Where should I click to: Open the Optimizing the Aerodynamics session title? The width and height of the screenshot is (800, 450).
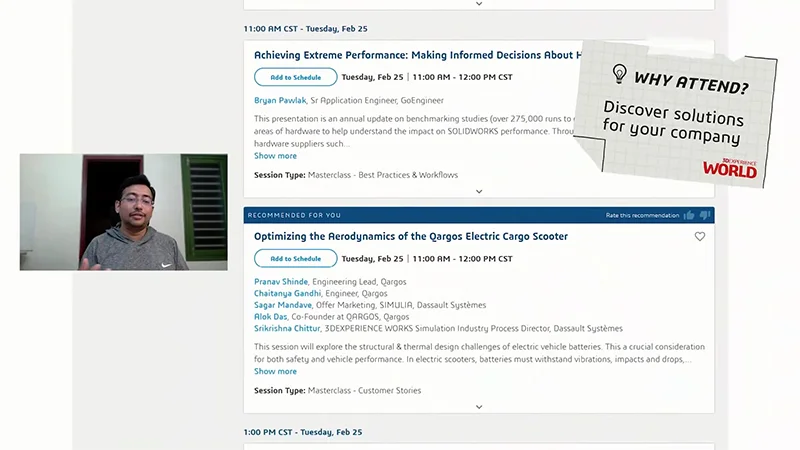coord(411,237)
